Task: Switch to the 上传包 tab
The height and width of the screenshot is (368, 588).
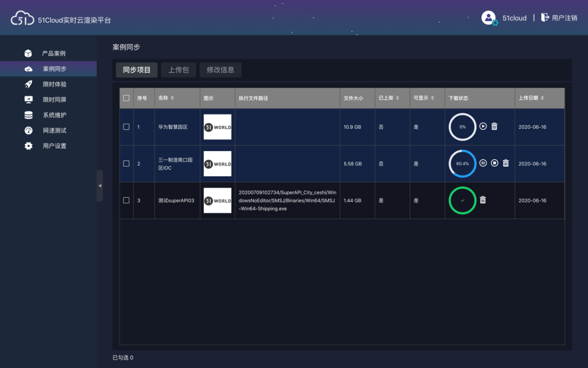Action: point(179,70)
